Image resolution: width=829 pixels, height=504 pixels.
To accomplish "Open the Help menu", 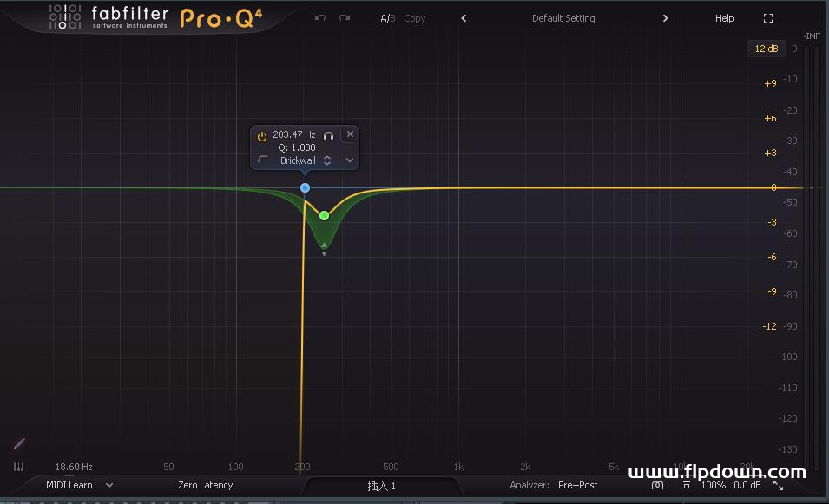I will click(x=724, y=18).
